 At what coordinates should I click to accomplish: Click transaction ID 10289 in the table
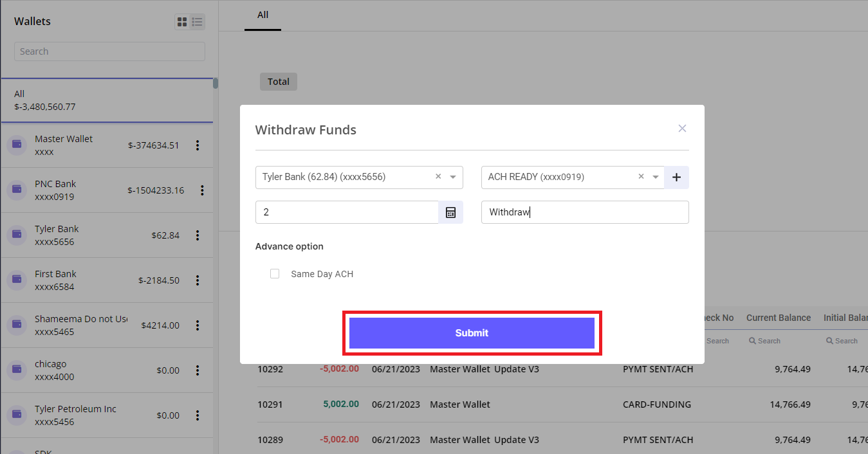tap(270, 440)
